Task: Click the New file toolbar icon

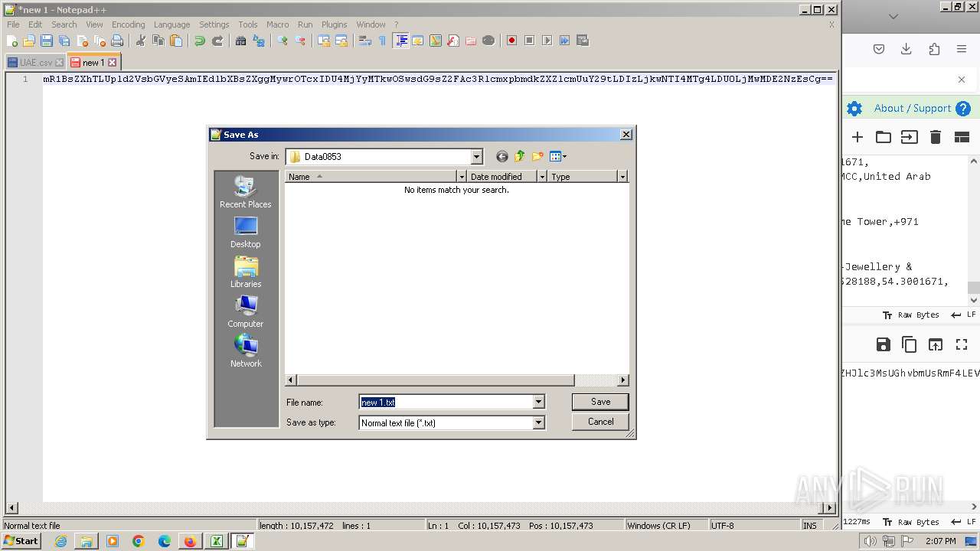Action: point(12,41)
